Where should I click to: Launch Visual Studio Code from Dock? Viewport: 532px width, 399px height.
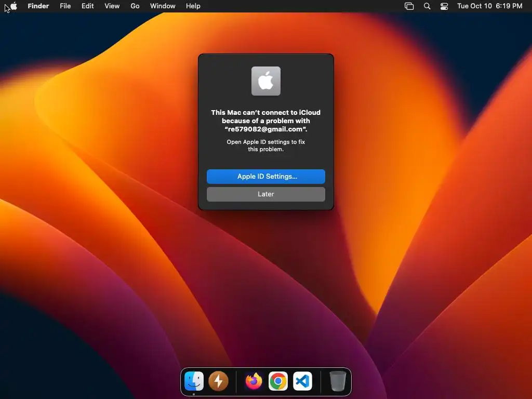tap(303, 381)
